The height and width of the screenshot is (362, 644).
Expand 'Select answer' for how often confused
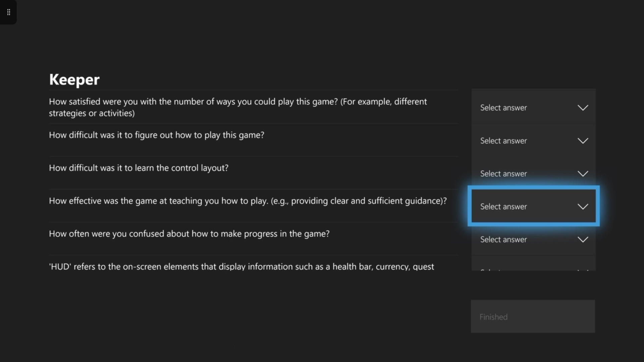tap(503, 239)
